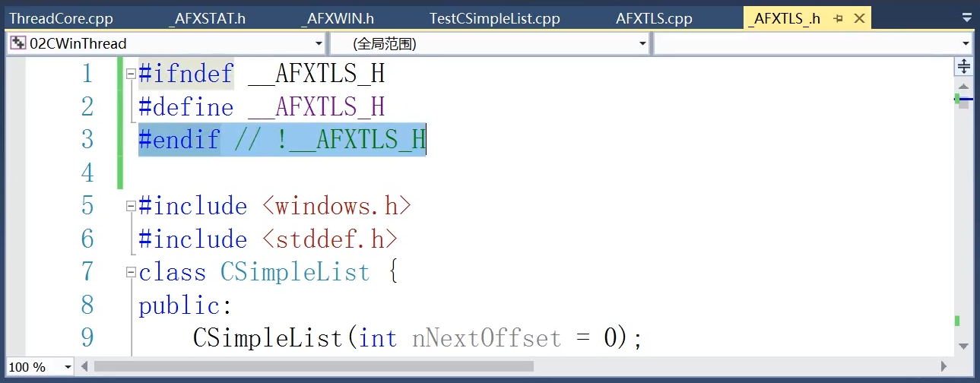Image resolution: width=980 pixels, height=383 pixels.
Task: Click CSimpleList class name on line 7
Action: click(295, 272)
